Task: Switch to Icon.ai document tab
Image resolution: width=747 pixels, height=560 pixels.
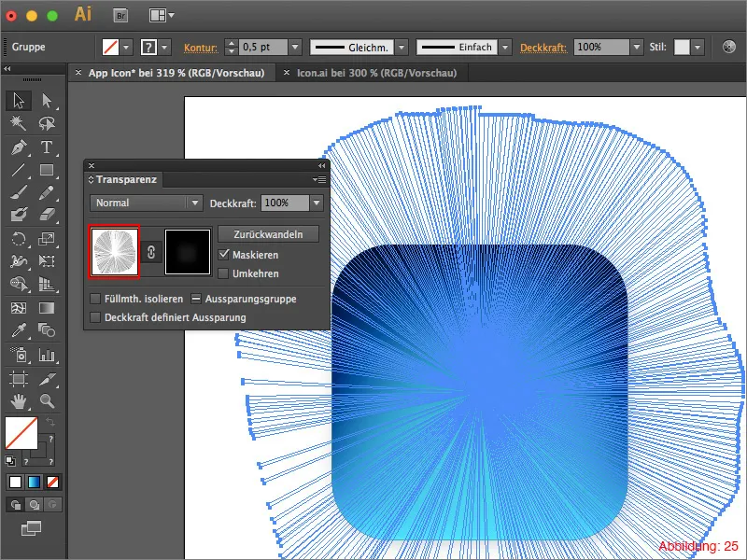Action: [x=376, y=73]
